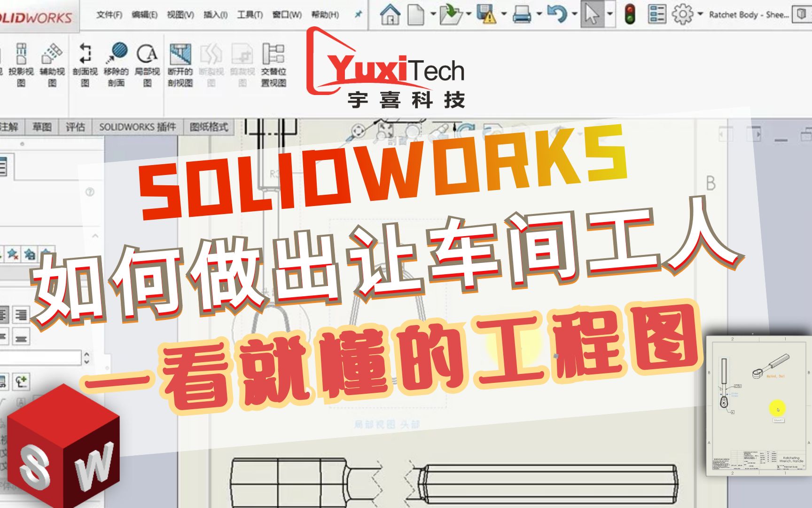Open the 视图(V) menu
Screen dimensions: 812x508
click(x=180, y=15)
